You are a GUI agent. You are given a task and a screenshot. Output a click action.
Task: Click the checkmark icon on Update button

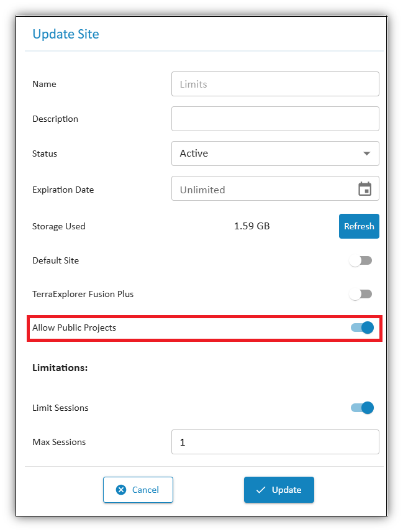click(261, 490)
